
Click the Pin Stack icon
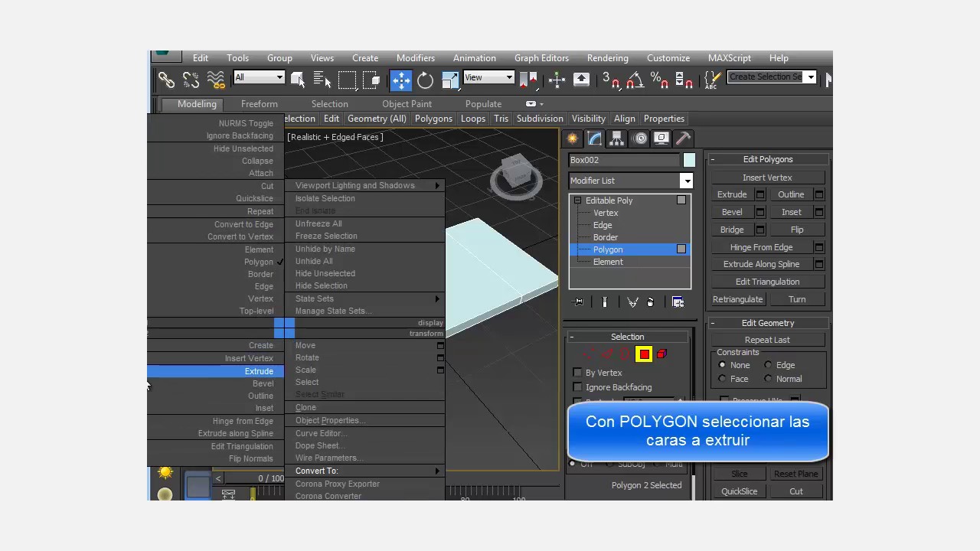[579, 302]
